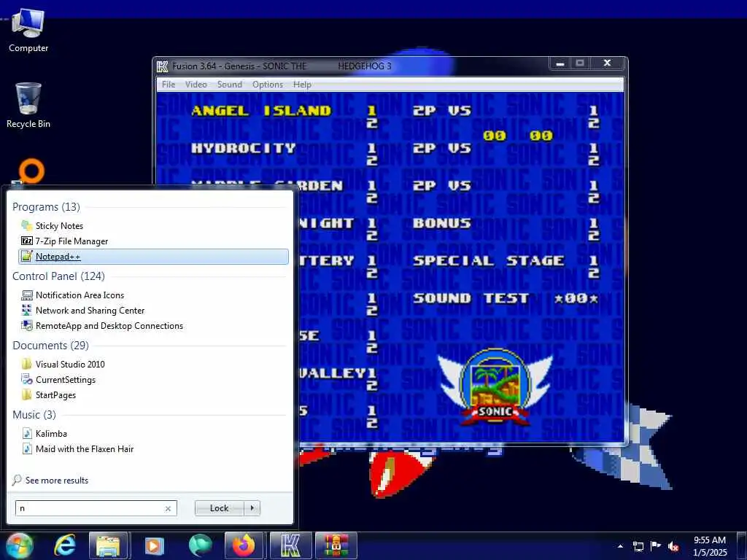Open the Documents (29) results group
The width and height of the screenshot is (747, 560).
(50, 345)
